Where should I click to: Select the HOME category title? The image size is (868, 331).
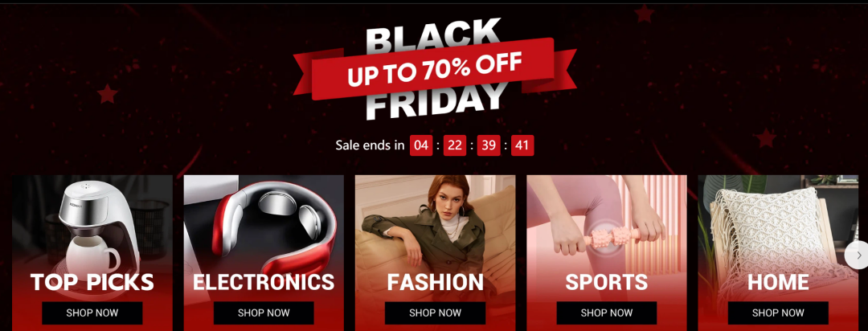(778, 282)
